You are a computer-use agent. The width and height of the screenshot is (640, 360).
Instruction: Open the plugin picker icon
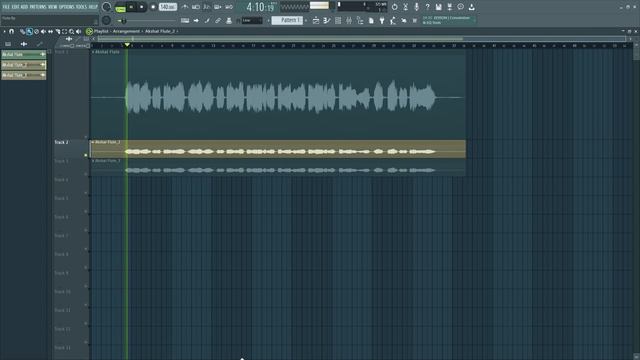click(382, 20)
